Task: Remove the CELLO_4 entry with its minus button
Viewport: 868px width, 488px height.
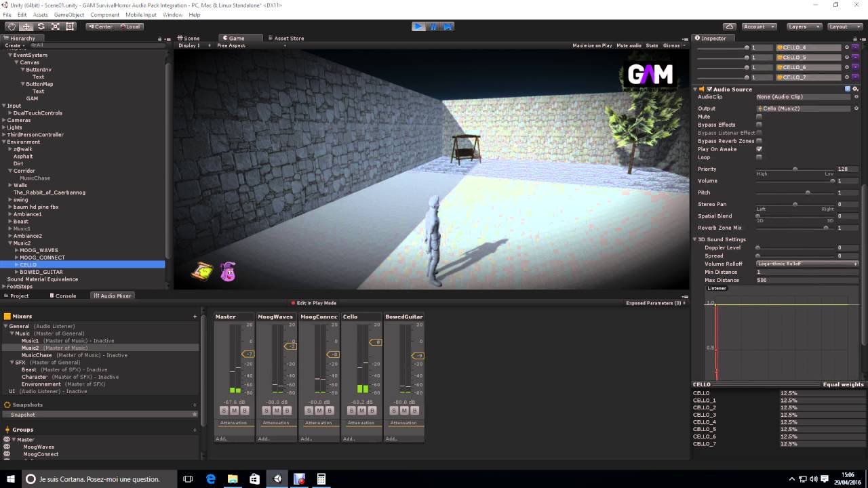Action: (855, 47)
